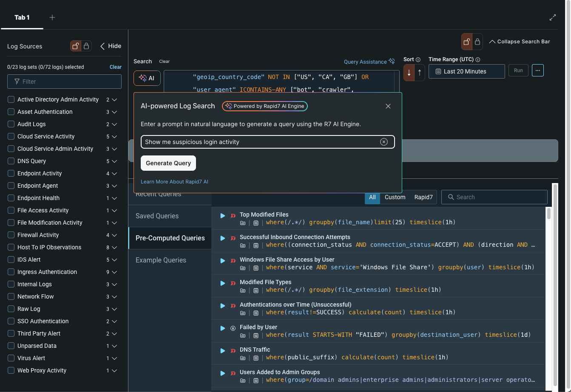The image size is (571, 392).
Task: Clear the search query
Action: coord(164,62)
